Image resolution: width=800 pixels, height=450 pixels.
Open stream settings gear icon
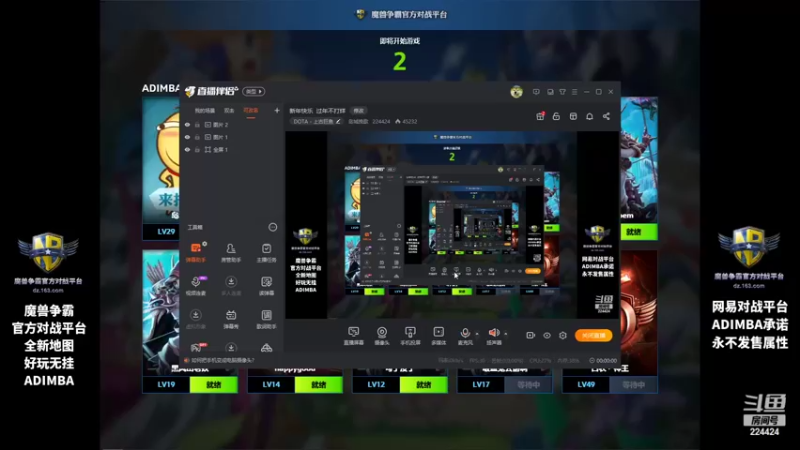point(563,335)
